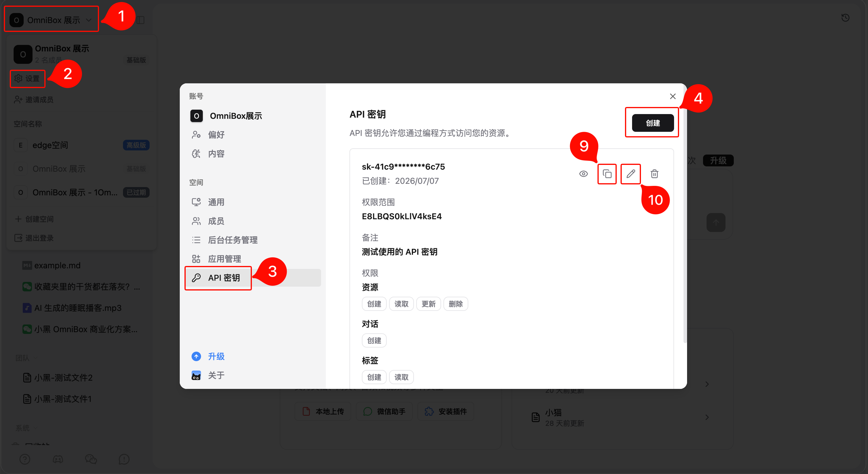Click the 微信助手 button
The image size is (868, 474).
384,411
